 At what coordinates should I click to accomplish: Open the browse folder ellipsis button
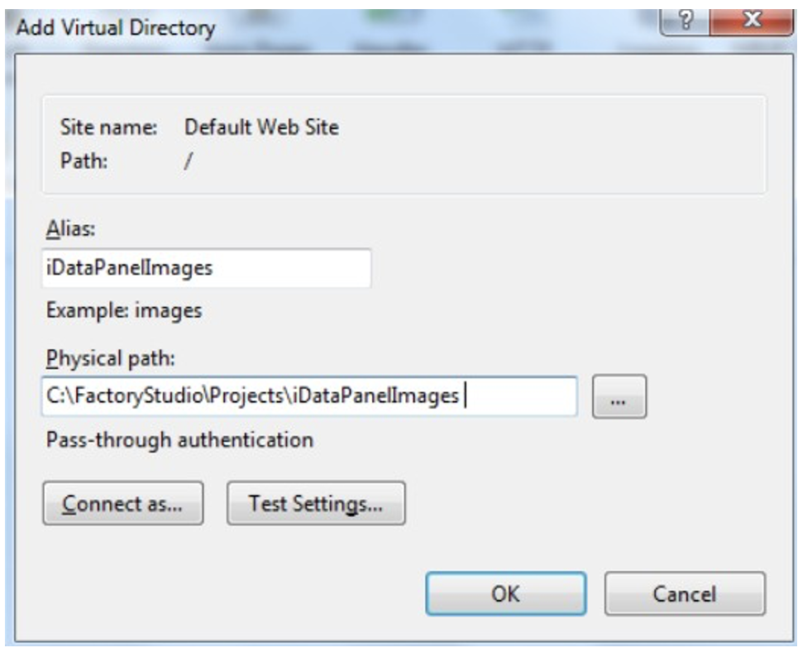tap(619, 396)
